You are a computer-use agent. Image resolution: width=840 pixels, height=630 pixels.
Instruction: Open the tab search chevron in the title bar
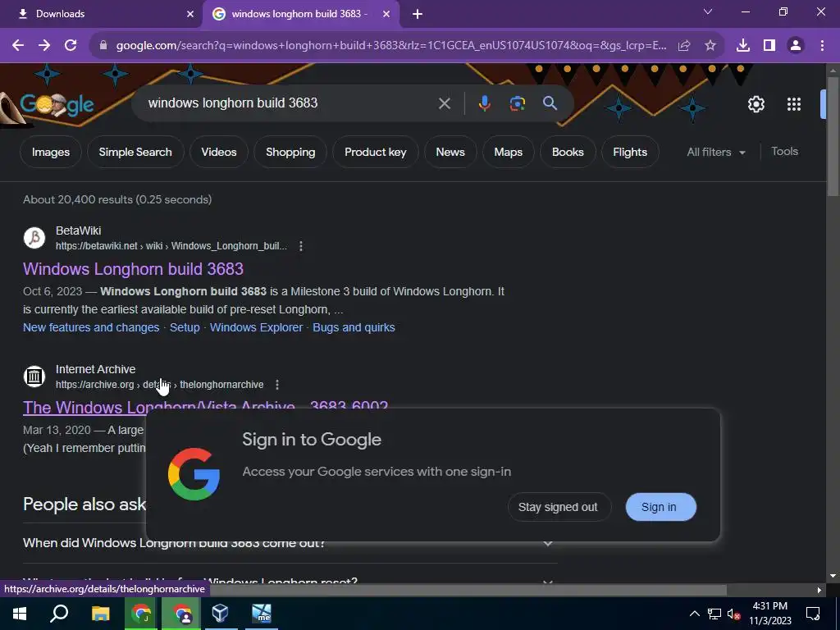click(x=708, y=11)
